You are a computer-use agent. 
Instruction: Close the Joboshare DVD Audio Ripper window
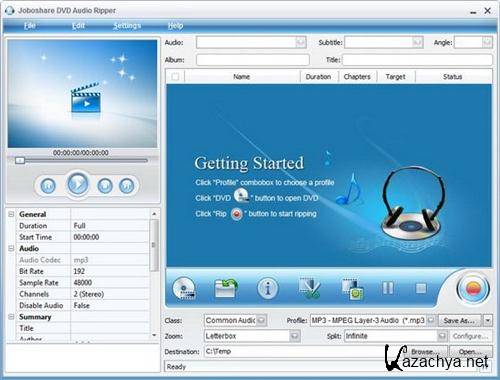pos(487,11)
